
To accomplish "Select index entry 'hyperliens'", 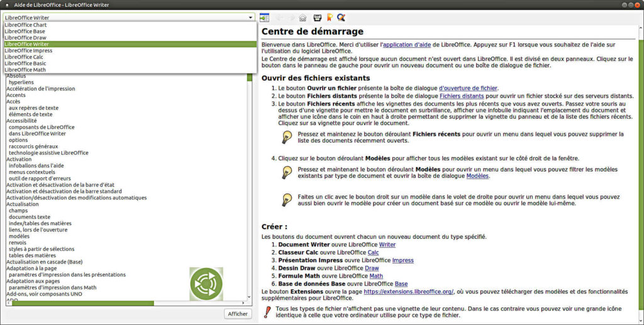I will tap(21, 82).
